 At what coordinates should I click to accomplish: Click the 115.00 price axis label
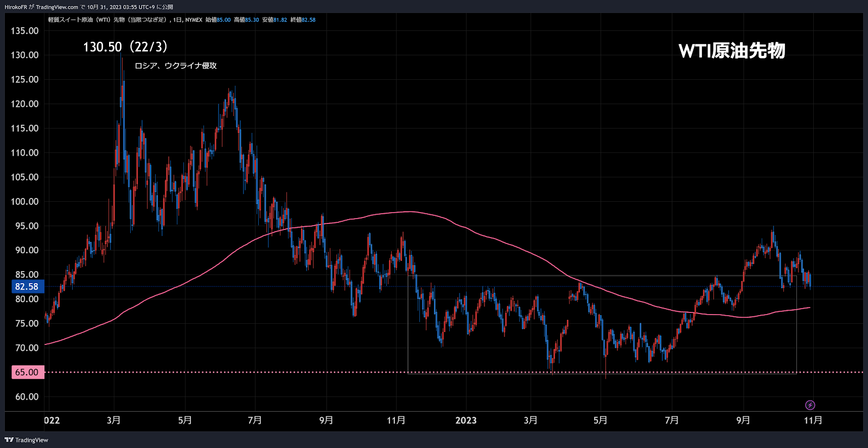(25, 129)
